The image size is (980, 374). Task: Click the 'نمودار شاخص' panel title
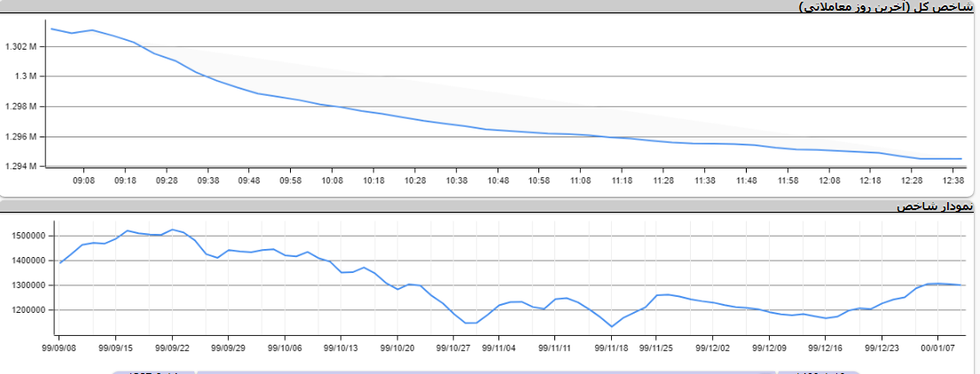point(934,206)
